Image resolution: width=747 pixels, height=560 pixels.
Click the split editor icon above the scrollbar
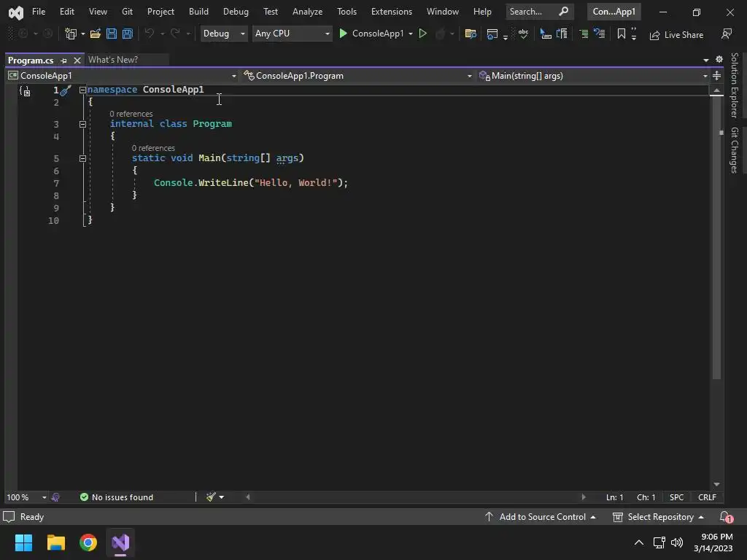pyautogui.click(x=716, y=76)
